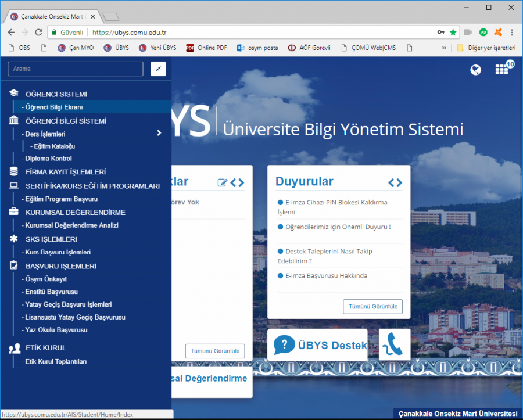The height and width of the screenshot is (420, 523).
Task: Click the browser back arrow
Action: pos(12,33)
